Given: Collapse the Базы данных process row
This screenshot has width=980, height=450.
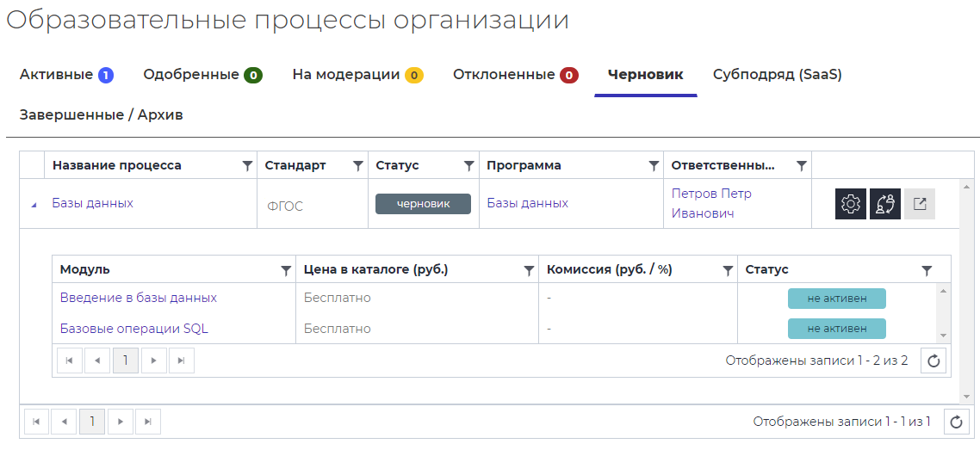Looking at the screenshot, I should click(34, 205).
